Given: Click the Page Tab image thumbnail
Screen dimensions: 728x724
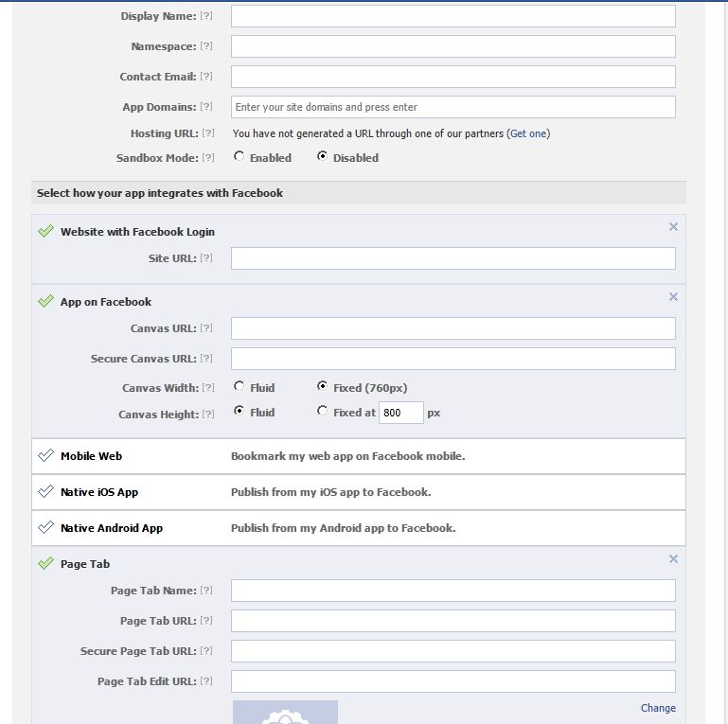Looking at the screenshot, I should pyautogui.click(x=285, y=713).
